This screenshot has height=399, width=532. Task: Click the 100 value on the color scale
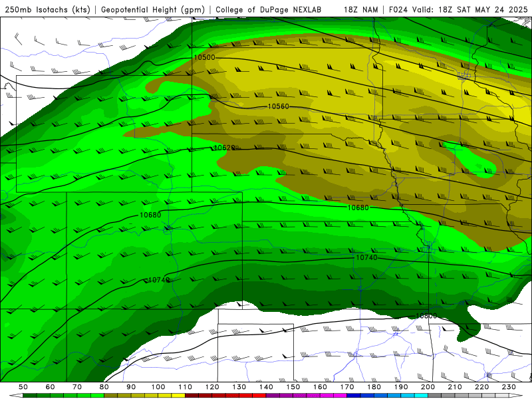tap(158, 387)
